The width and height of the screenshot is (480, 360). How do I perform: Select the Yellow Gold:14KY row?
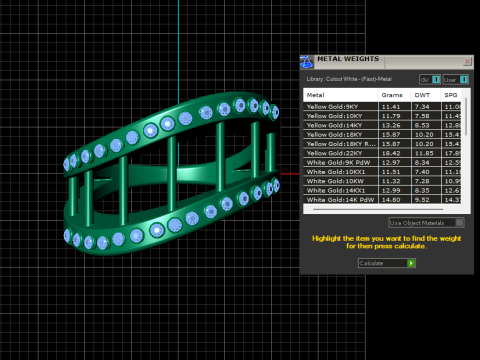coord(382,125)
